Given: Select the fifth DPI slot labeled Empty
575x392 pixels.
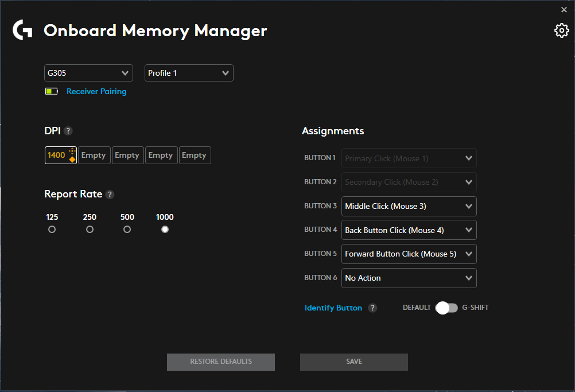Looking at the screenshot, I should [x=195, y=155].
